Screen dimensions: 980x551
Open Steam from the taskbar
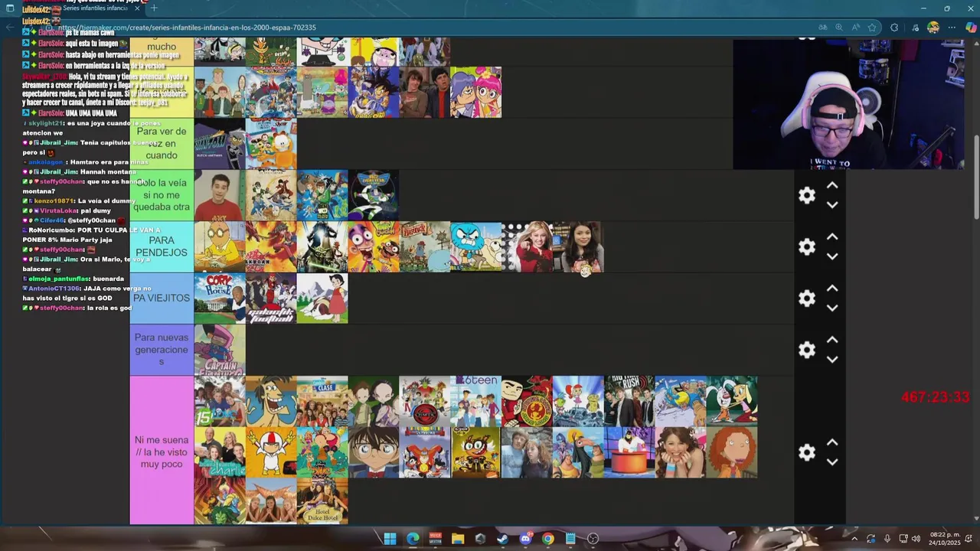coord(503,539)
